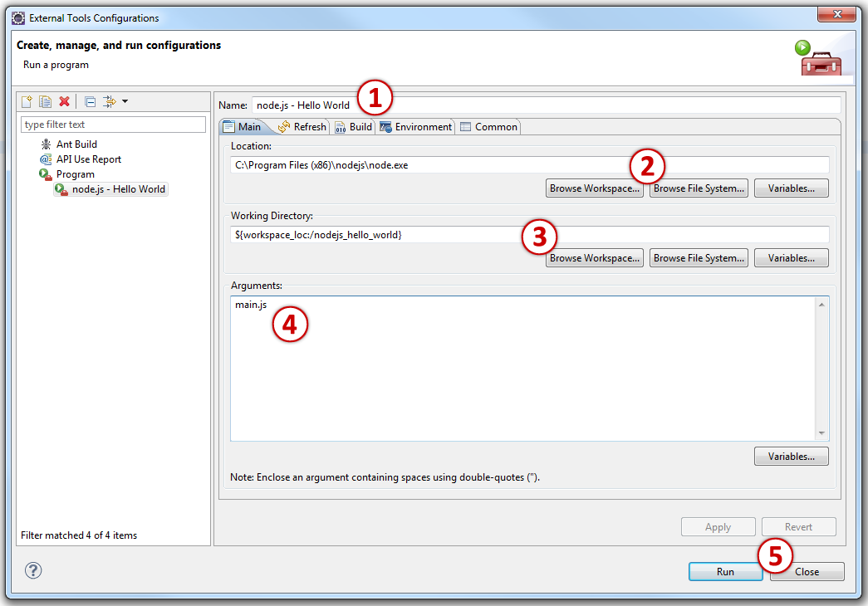Click the filter launch configurations icon
868x606 pixels.
(x=109, y=101)
